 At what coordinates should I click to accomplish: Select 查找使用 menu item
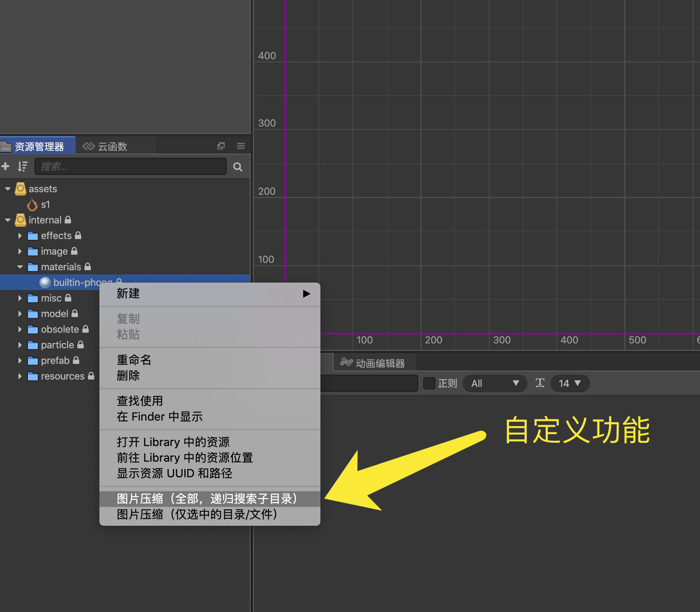click(x=210, y=401)
